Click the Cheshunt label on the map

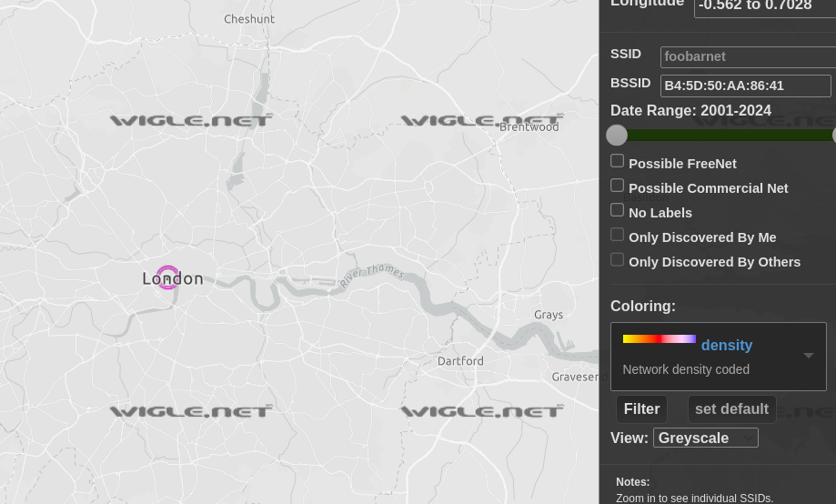click(x=249, y=19)
